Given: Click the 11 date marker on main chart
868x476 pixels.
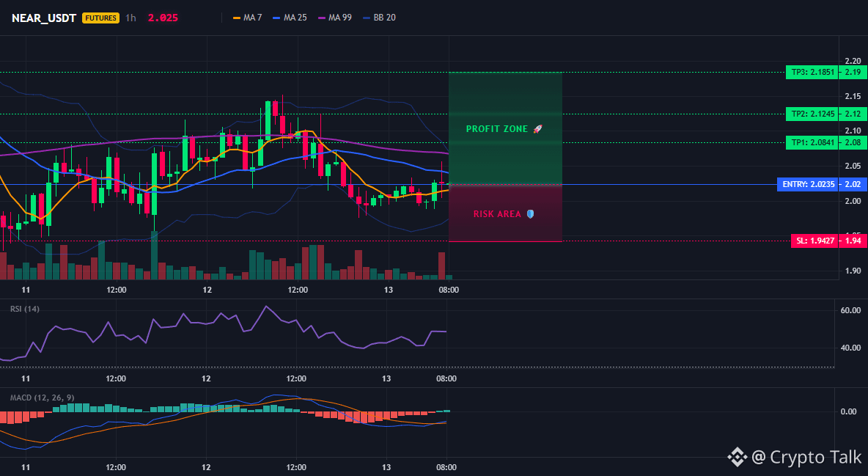Looking at the screenshot, I should tap(26, 290).
